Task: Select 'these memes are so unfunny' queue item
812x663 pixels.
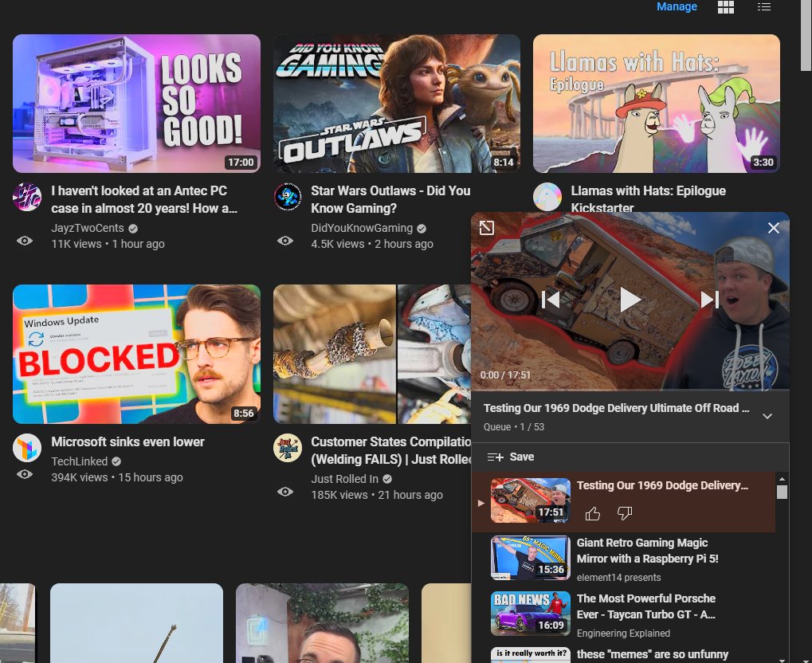Action: (623, 654)
